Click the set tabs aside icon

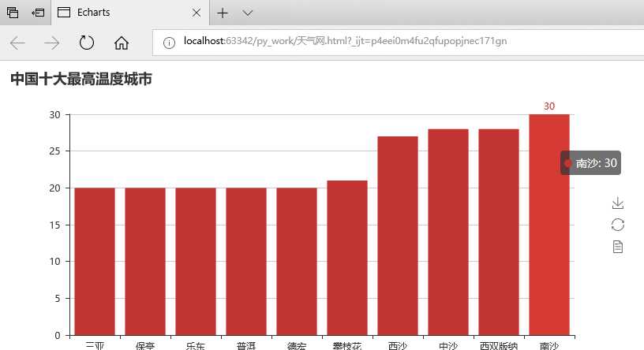click(x=38, y=13)
